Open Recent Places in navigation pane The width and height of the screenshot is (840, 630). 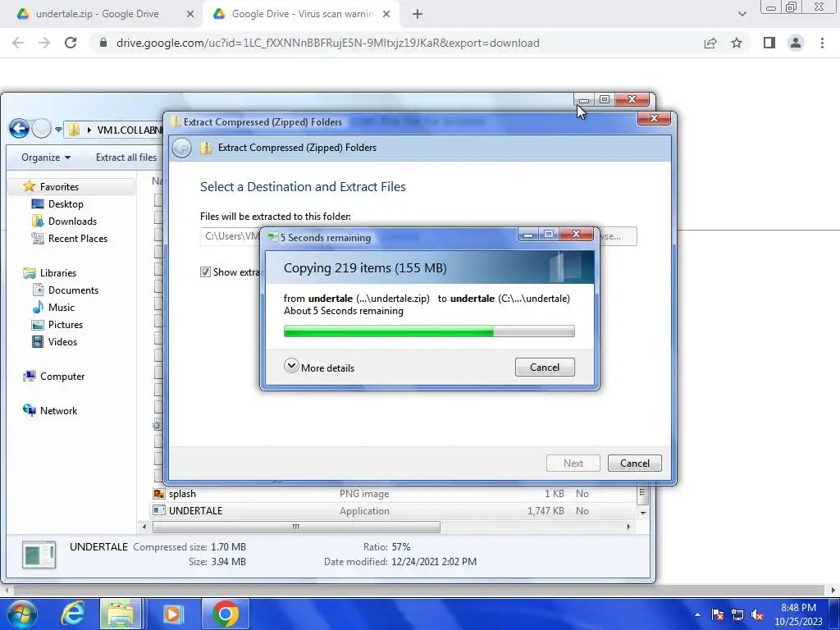click(x=78, y=238)
